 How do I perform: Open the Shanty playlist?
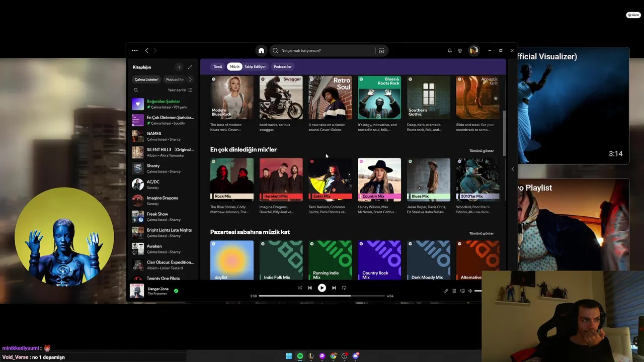click(x=163, y=168)
